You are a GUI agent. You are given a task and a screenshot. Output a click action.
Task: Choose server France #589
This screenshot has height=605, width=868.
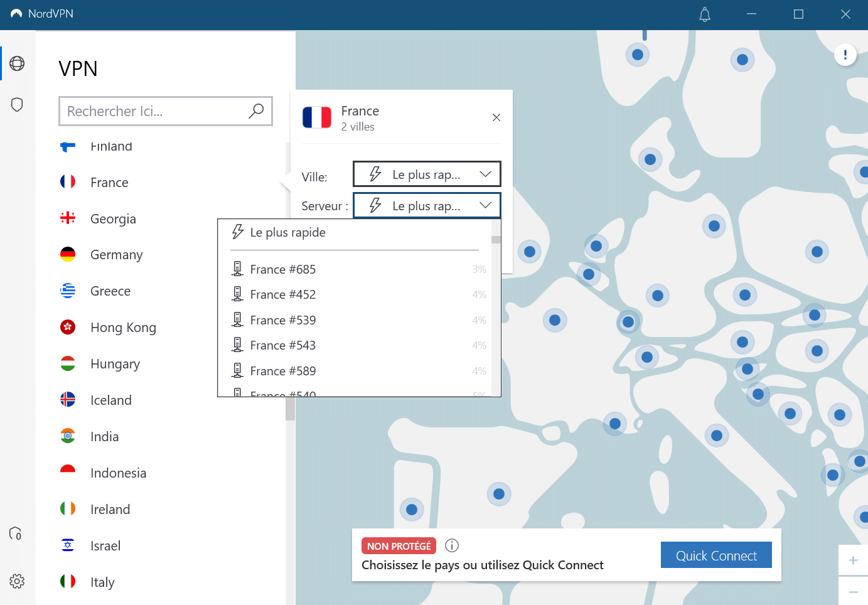tap(355, 371)
